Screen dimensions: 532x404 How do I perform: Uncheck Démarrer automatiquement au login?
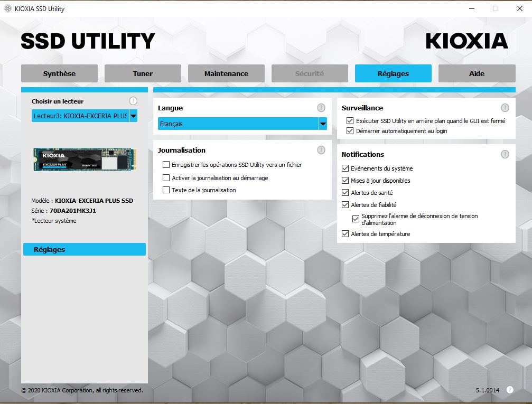tap(350, 131)
